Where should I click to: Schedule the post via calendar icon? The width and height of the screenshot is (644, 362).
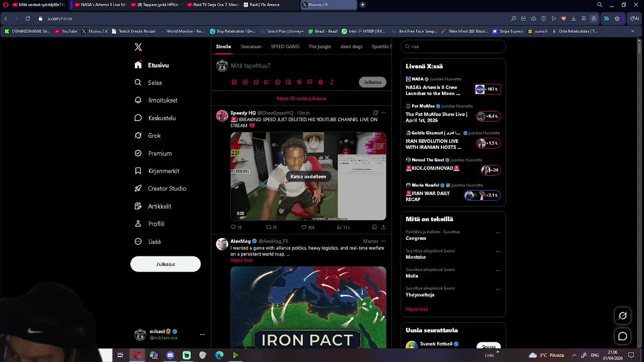[x=288, y=82]
